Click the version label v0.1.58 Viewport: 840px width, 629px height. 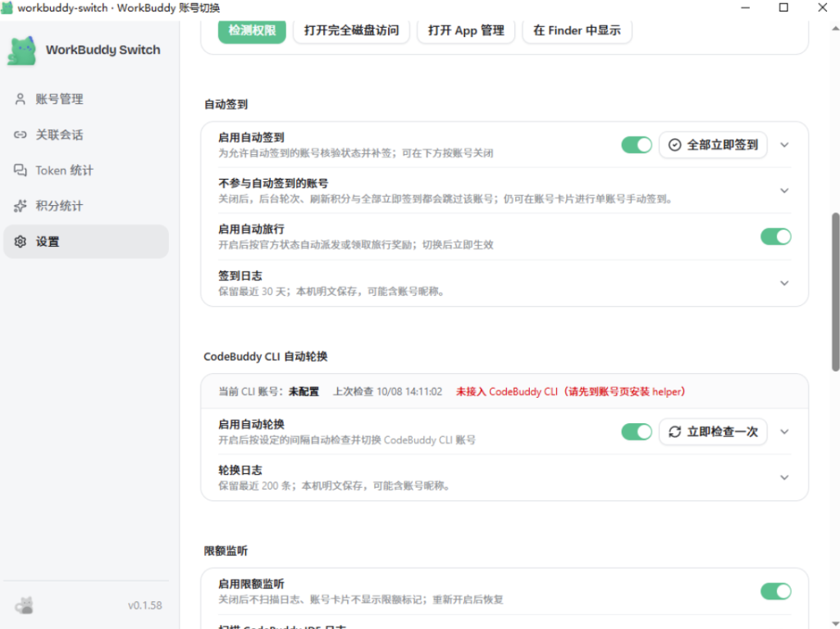(x=144, y=605)
